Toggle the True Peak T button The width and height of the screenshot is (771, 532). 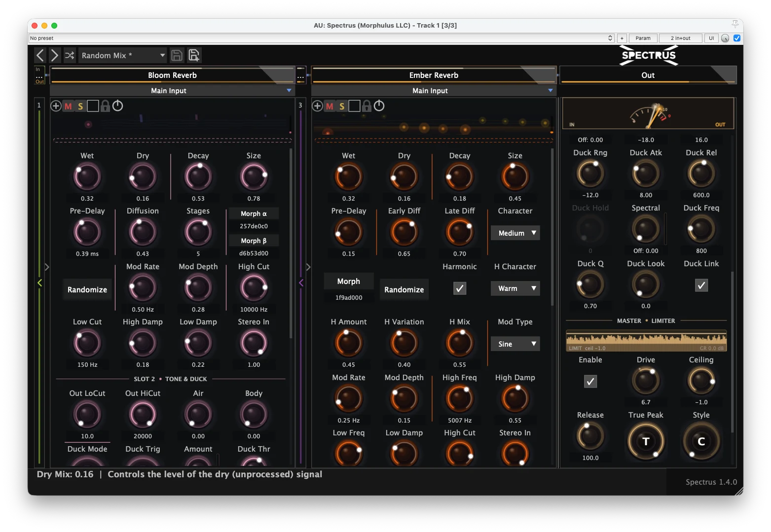pos(646,441)
